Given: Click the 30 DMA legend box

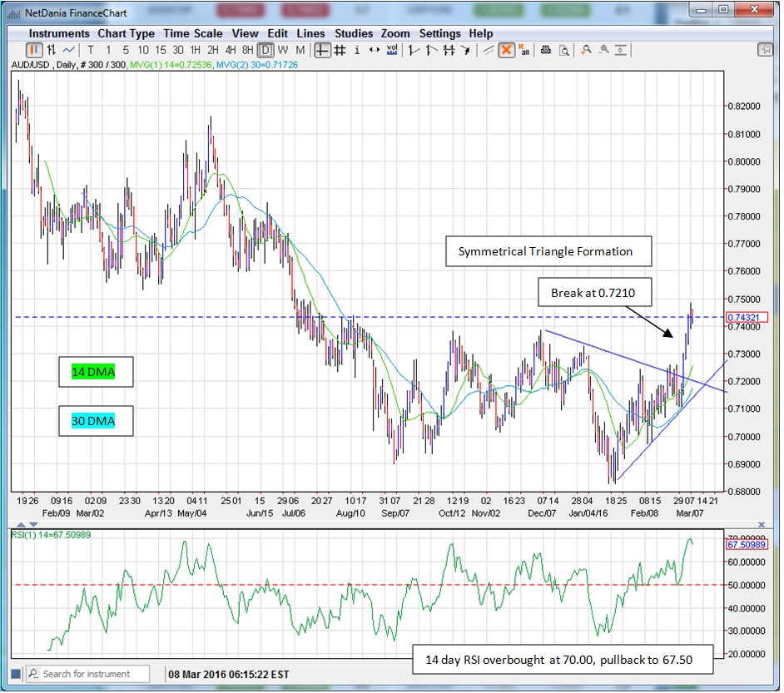Looking at the screenshot, I should pyautogui.click(x=96, y=421).
